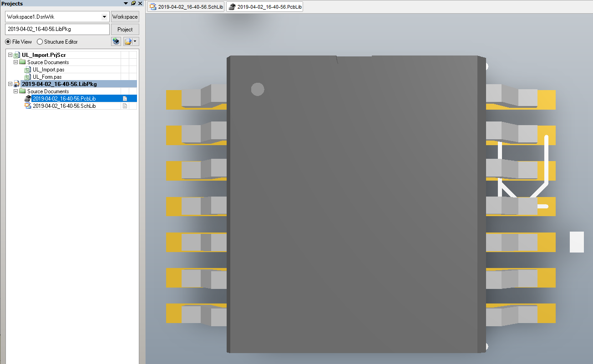Click the document state page icon beside SchLib entry
Viewport: 593px width, 364px height.
point(125,106)
